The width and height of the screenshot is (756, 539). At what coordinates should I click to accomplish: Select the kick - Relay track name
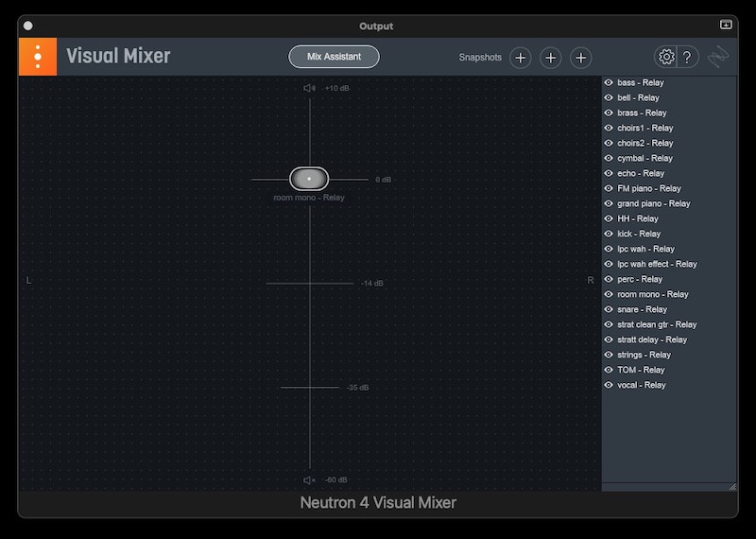639,234
